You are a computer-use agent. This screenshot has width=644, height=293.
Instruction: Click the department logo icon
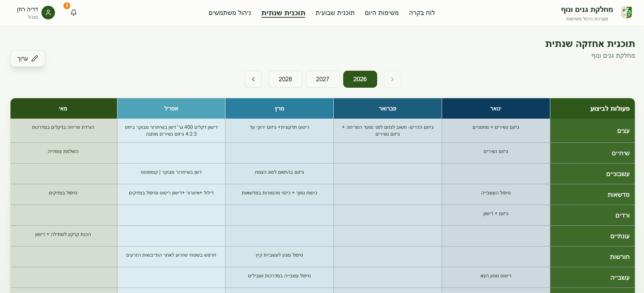pos(627,13)
